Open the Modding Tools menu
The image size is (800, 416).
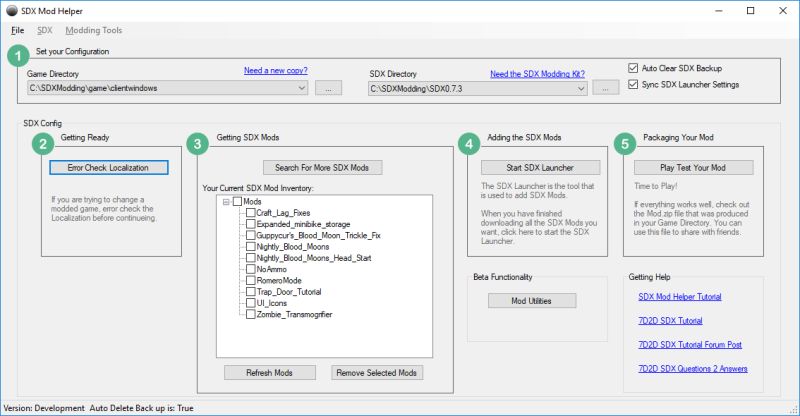(x=94, y=30)
